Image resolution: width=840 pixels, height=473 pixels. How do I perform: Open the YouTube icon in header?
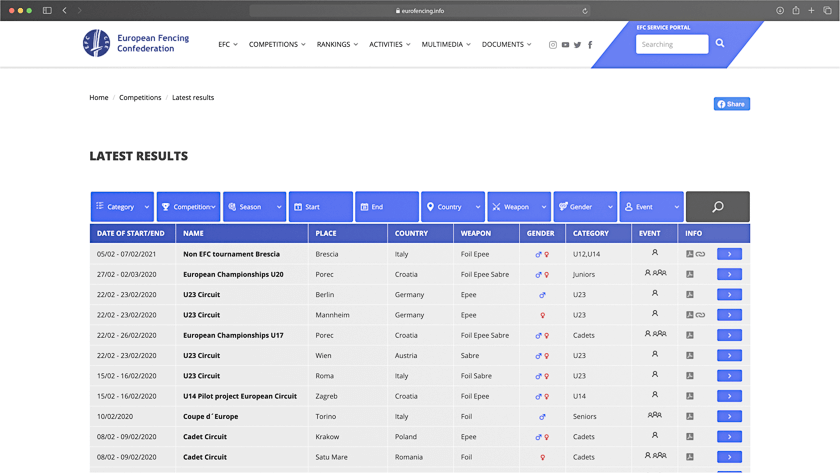(565, 45)
